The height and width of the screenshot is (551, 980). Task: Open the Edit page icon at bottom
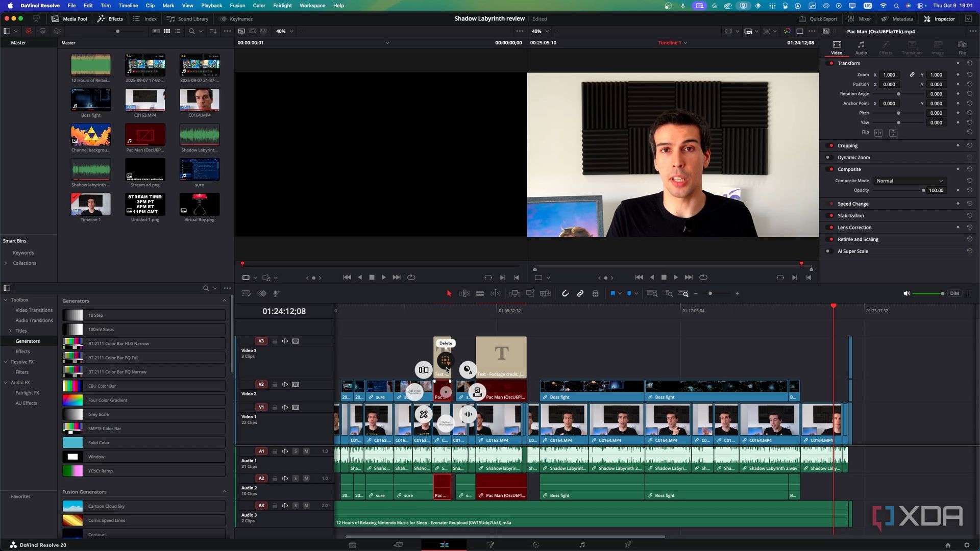click(x=444, y=545)
